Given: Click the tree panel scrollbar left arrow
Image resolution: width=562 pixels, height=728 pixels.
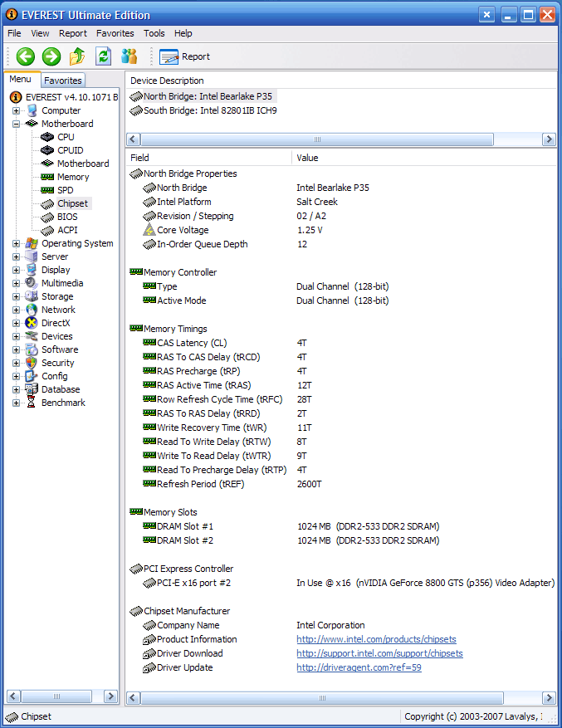Looking at the screenshot, I should tap(13, 696).
